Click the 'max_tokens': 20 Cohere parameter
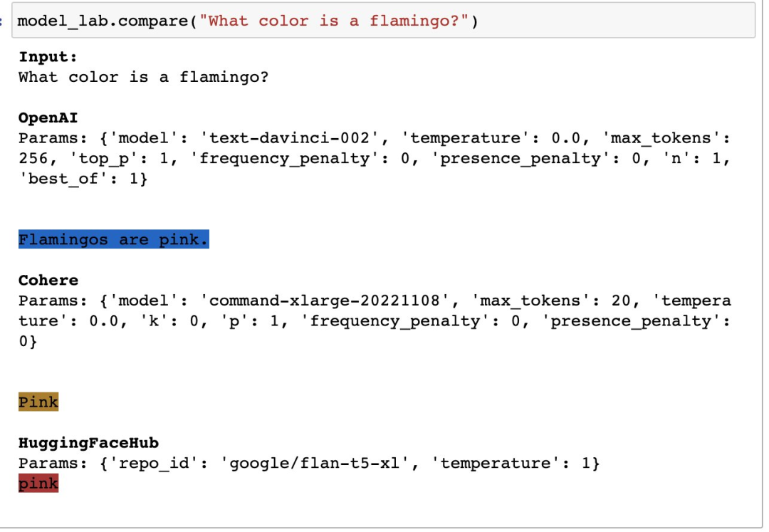The width and height of the screenshot is (769, 532). coord(550,301)
